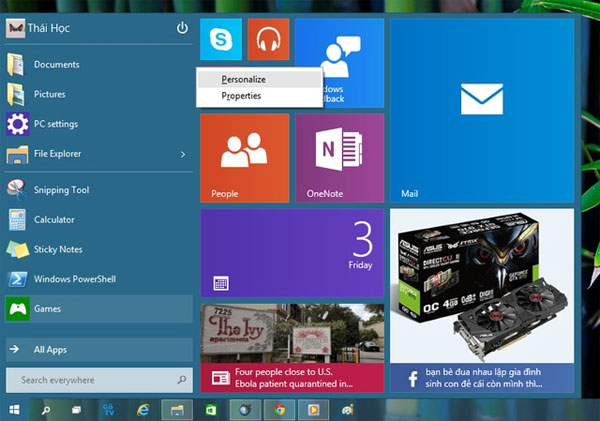Open File Explorer from taskbar

[x=177, y=410]
